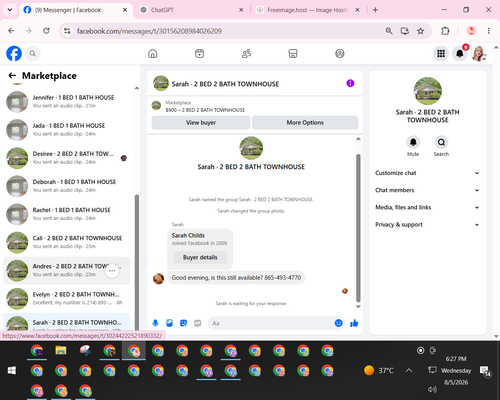
Task: Select the Messenger | Facebook tab
Action: click(x=76, y=10)
